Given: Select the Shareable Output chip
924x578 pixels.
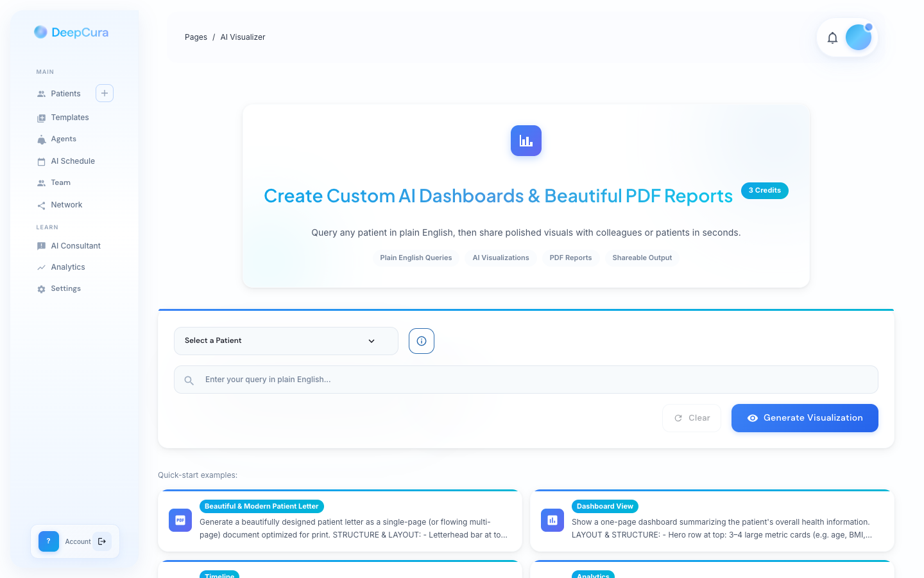Looking at the screenshot, I should 642,258.
